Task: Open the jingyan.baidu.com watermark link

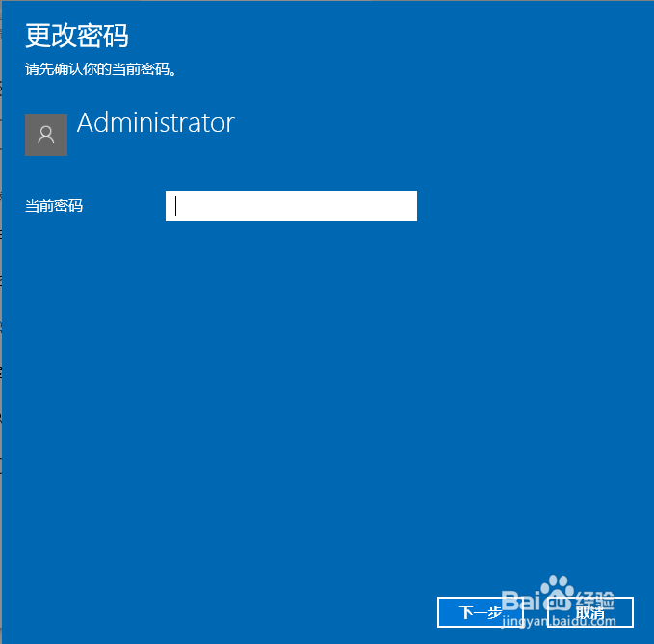Action: [x=559, y=621]
